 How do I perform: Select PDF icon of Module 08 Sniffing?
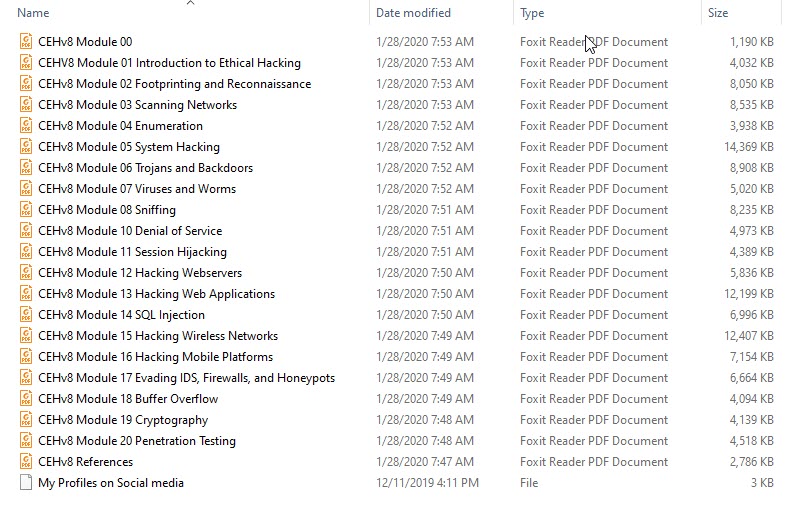26,209
